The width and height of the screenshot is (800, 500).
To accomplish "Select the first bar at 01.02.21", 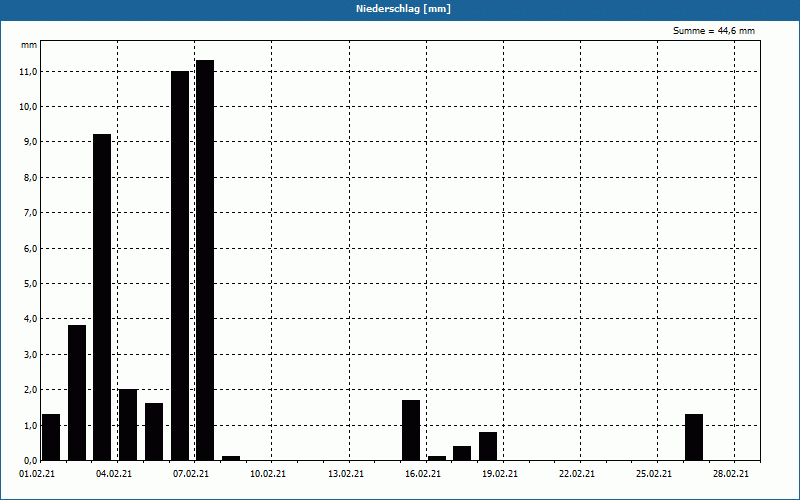I will pyautogui.click(x=51, y=437).
